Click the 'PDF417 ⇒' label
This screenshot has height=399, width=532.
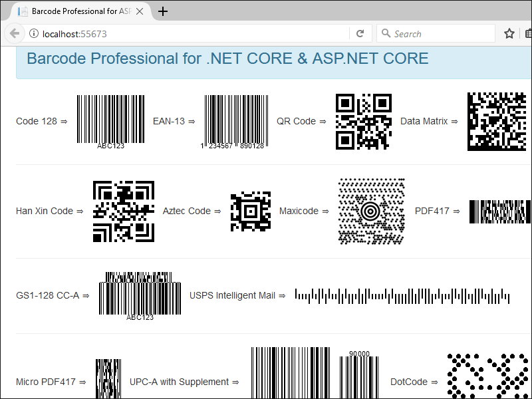click(438, 211)
